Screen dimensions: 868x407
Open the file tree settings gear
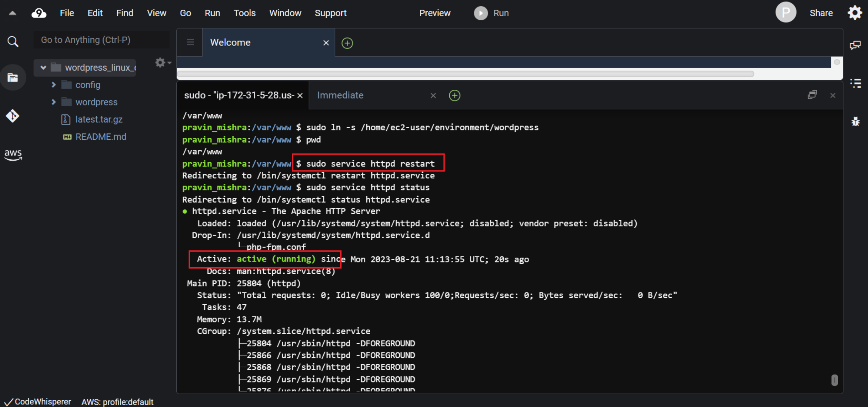163,62
